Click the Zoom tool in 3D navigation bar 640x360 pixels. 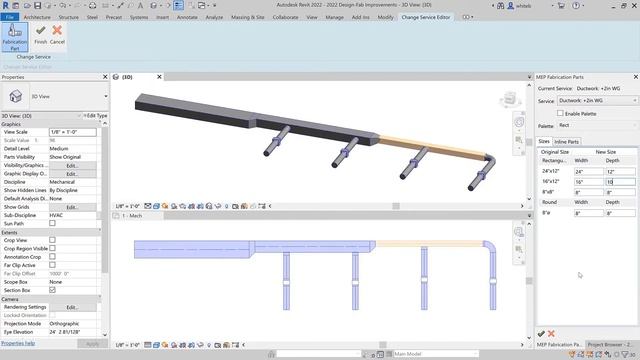tap(519, 140)
